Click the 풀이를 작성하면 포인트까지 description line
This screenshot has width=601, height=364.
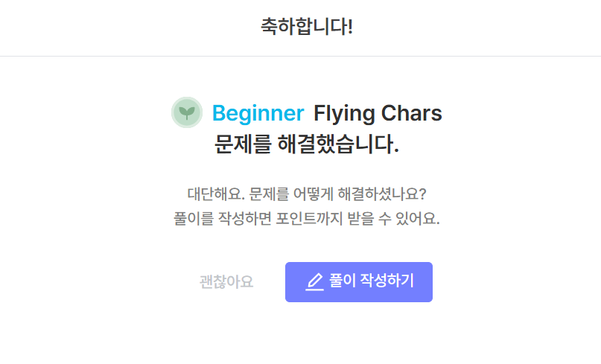point(307,219)
